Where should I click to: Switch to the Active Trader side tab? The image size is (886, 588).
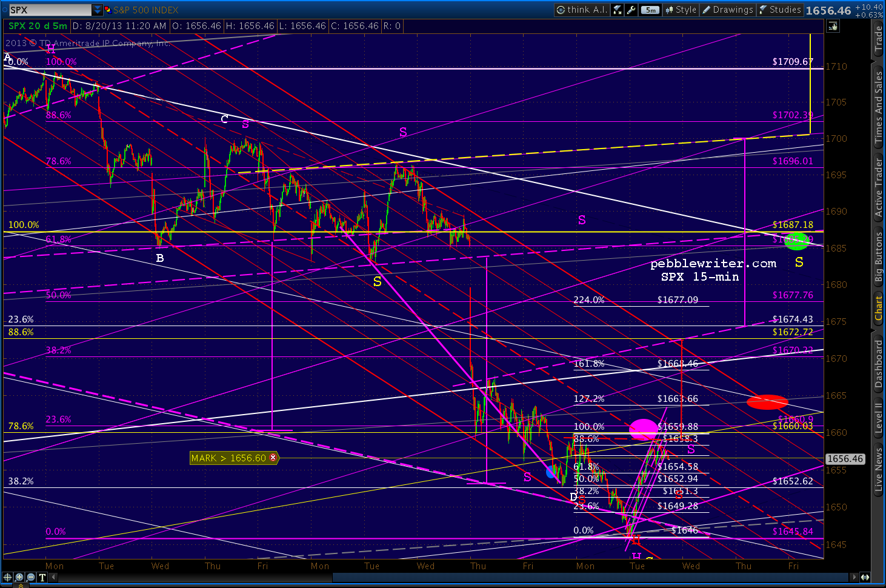coord(878,187)
